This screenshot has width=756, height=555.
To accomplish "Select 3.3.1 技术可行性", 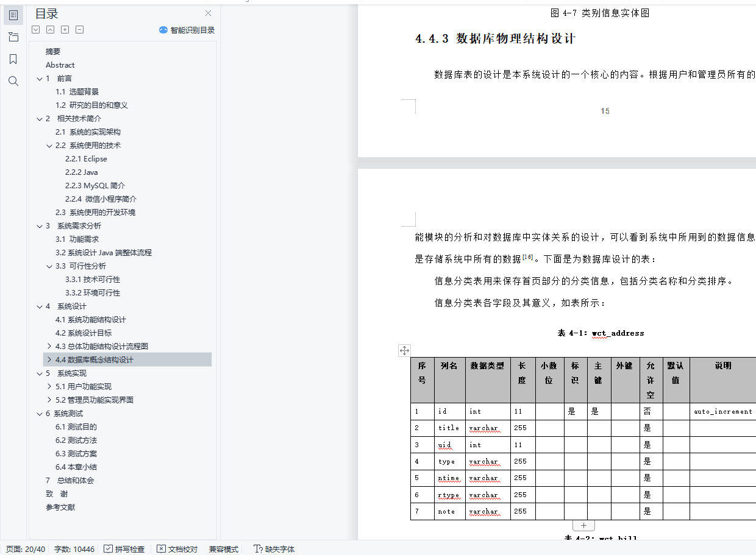I will pyautogui.click(x=93, y=280).
